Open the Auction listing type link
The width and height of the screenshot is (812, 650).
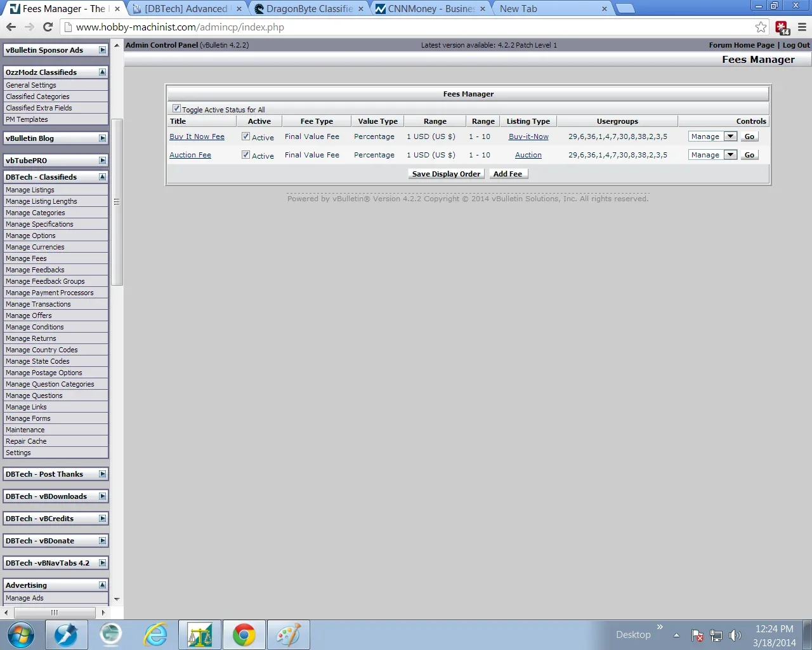tap(528, 155)
